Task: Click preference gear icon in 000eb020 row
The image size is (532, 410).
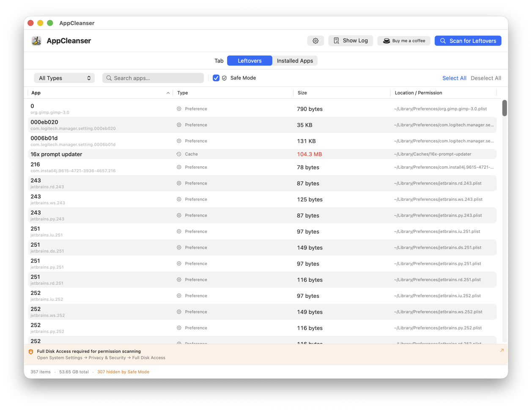Action: click(x=179, y=125)
